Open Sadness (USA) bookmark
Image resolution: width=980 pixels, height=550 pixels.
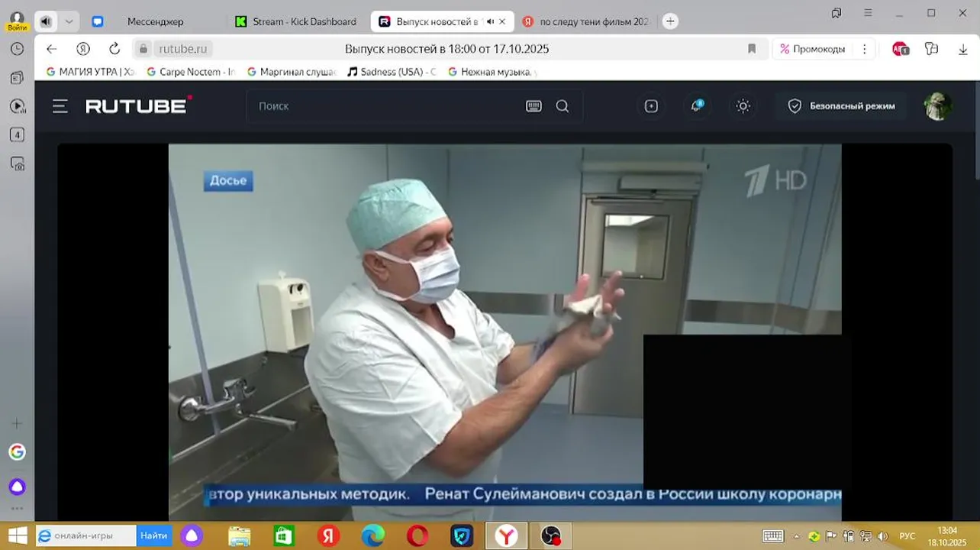tap(392, 72)
